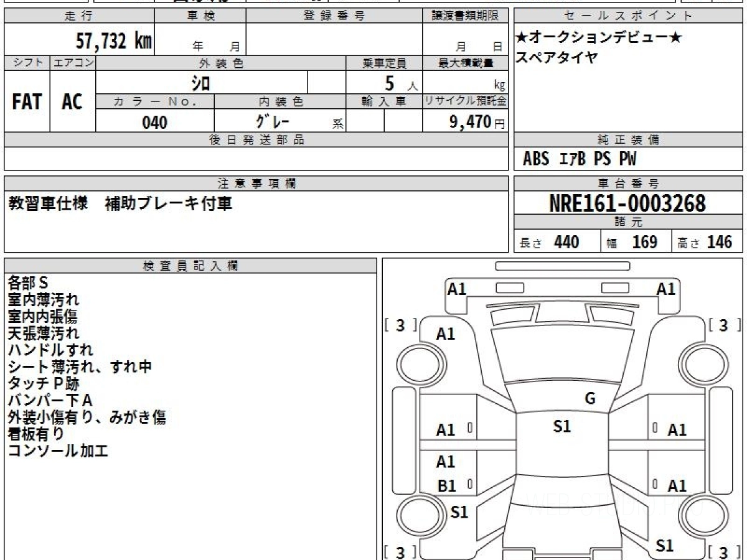The height and width of the screenshot is (560, 747).
Task: Click the エアコン header cell
Action: (x=73, y=63)
